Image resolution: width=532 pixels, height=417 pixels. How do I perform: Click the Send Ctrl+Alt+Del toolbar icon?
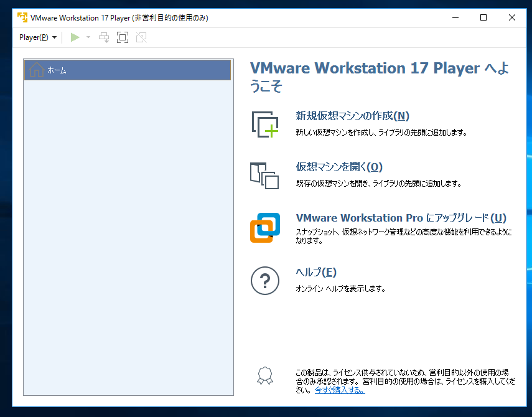(104, 37)
